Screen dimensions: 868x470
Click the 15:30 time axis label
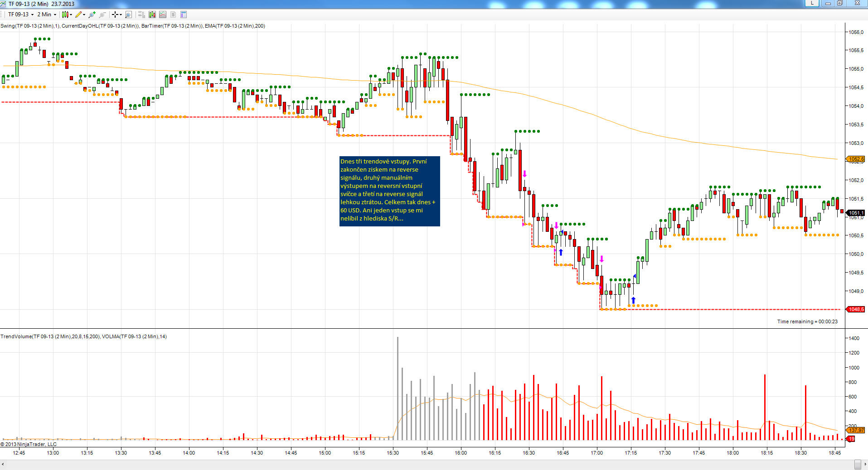click(x=393, y=453)
